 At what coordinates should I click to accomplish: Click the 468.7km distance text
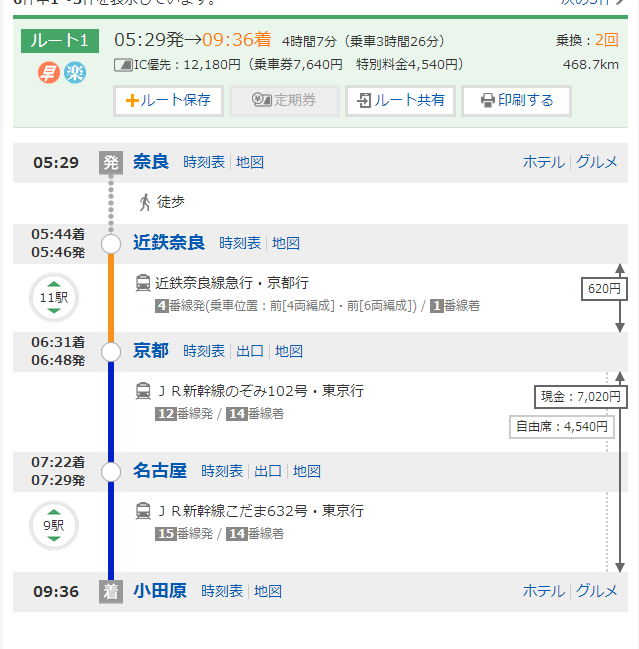[591, 65]
